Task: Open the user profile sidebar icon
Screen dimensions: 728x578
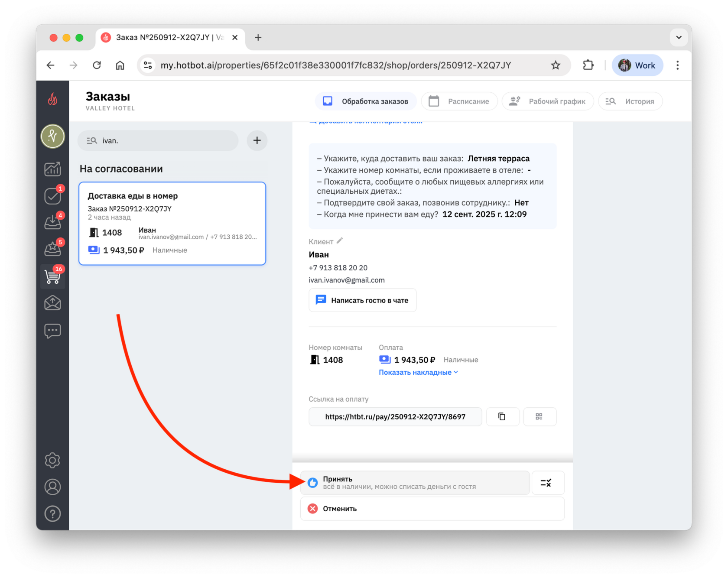Action: pos(52,487)
